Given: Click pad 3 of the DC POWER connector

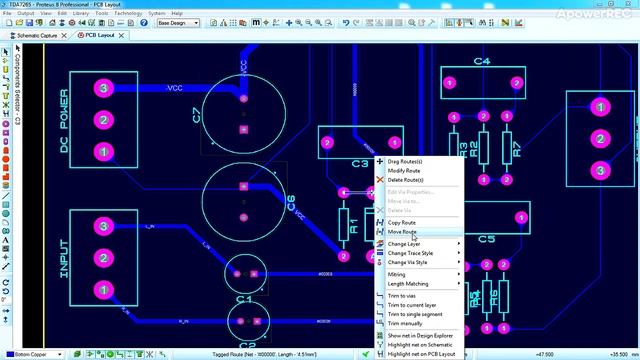Looking at the screenshot, I should (x=104, y=88).
